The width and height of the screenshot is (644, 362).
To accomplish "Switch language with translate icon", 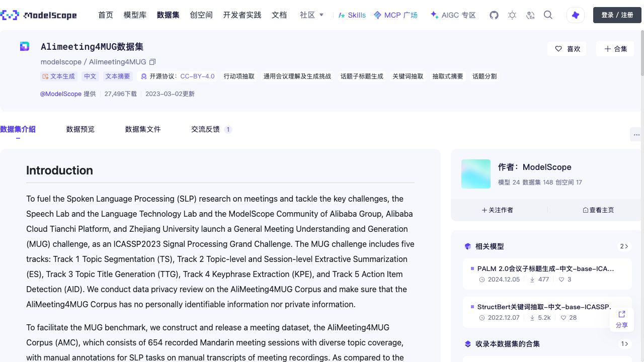I will pos(530,15).
